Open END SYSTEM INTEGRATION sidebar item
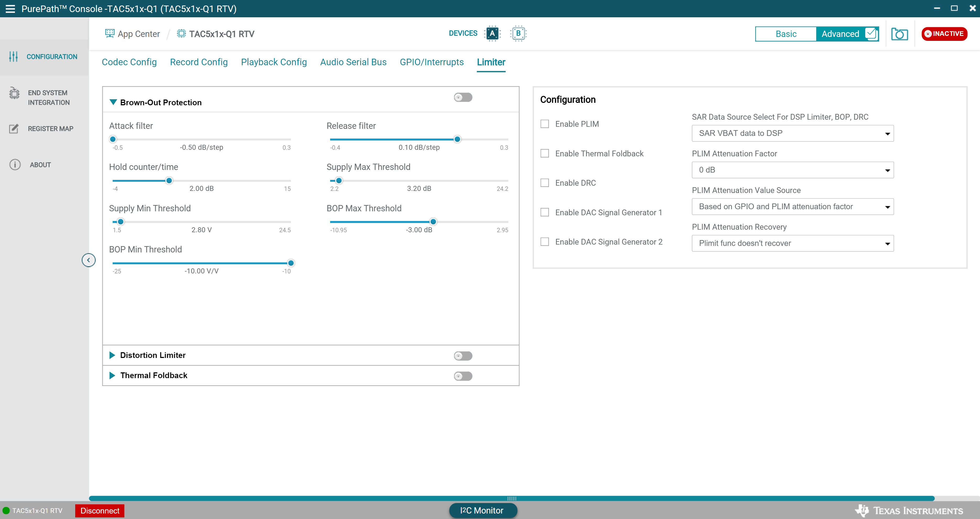Screen dimensions: 980x519 pos(45,98)
